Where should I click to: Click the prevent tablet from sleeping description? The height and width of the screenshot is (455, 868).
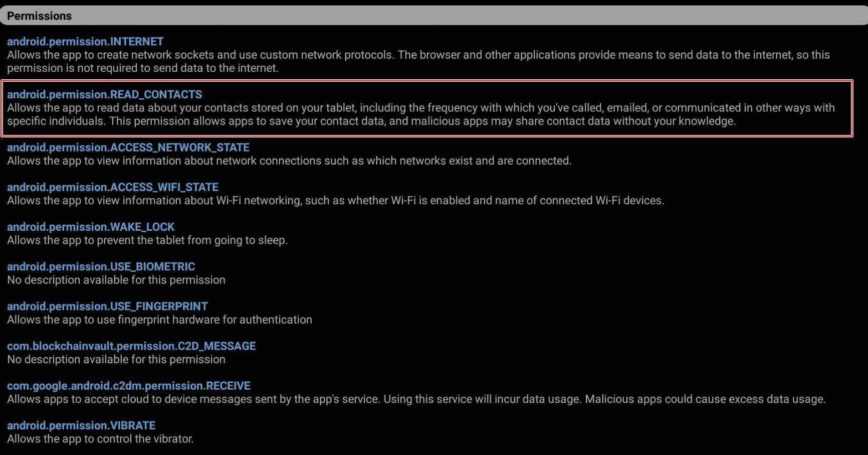click(x=147, y=240)
